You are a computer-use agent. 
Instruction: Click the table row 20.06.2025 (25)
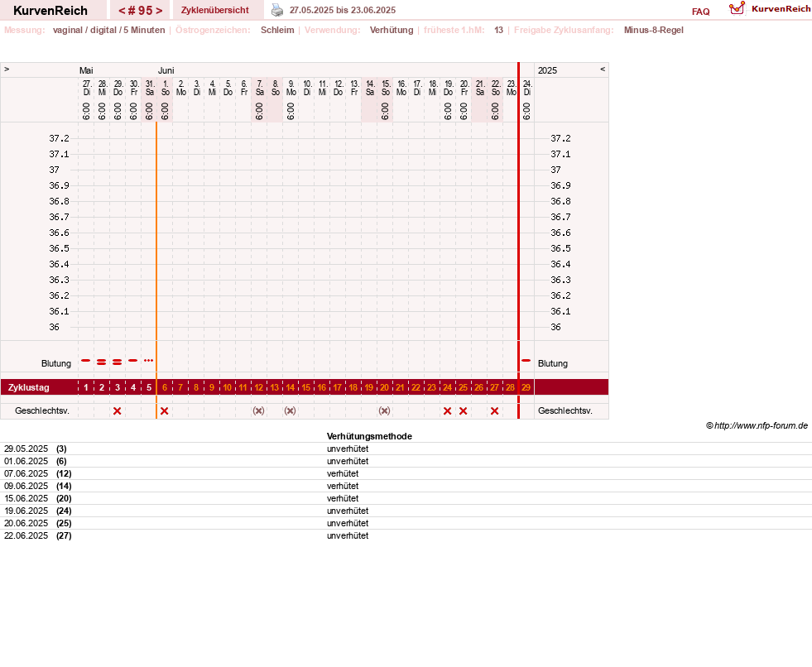406,524
